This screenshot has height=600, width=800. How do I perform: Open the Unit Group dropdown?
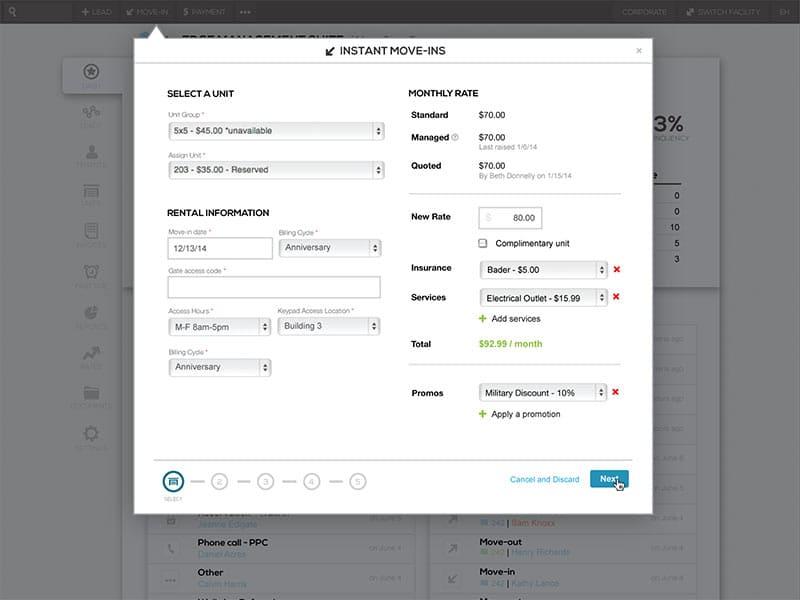click(276, 131)
